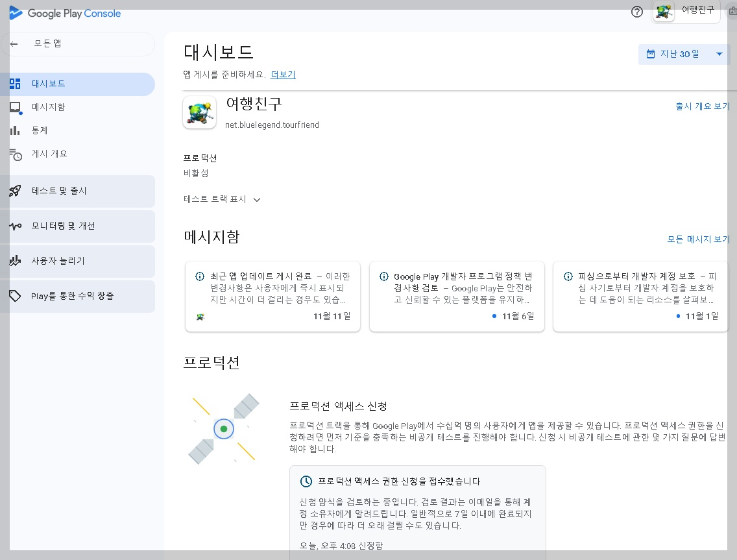The width and height of the screenshot is (737, 560).
Task: Click the 비활성 production status text
Action: tap(196, 173)
